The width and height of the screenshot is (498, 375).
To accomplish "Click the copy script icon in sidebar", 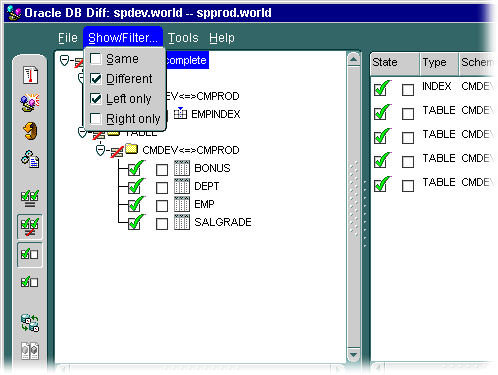I will (x=30, y=159).
